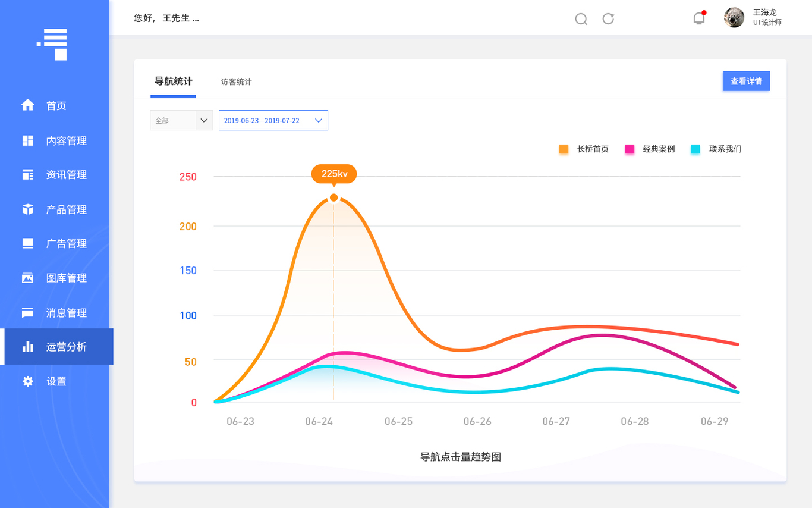Click the 查看详情 button
The height and width of the screenshot is (508, 812).
point(747,81)
